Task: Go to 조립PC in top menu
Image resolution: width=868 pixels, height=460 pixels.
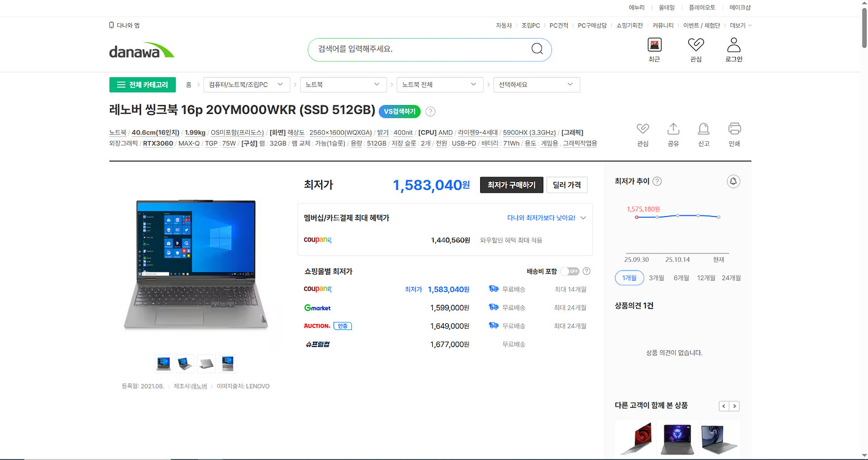Action: tap(530, 25)
